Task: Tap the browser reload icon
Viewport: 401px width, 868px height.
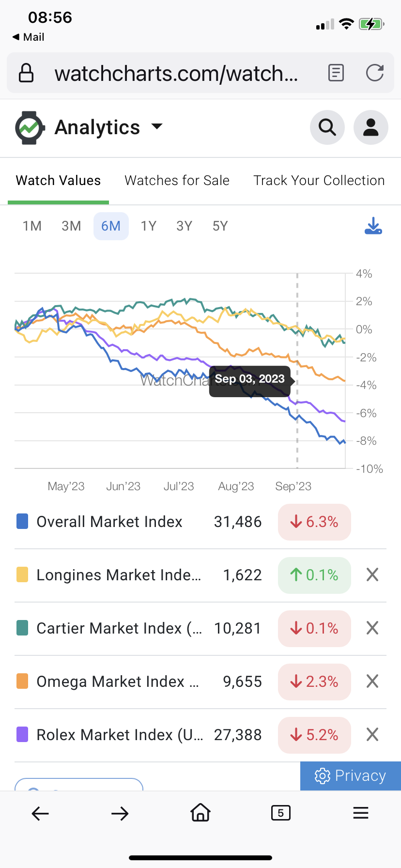Action: pos(375,73)
